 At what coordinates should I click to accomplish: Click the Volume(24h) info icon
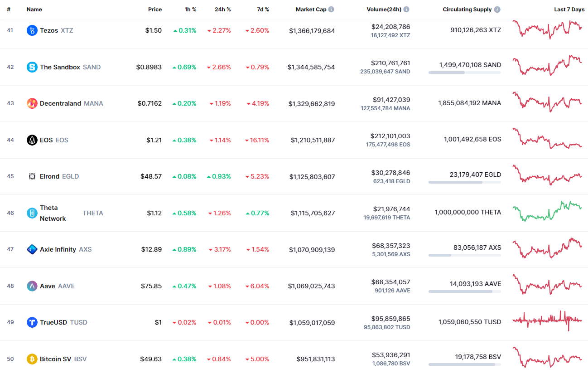point(406,10)
